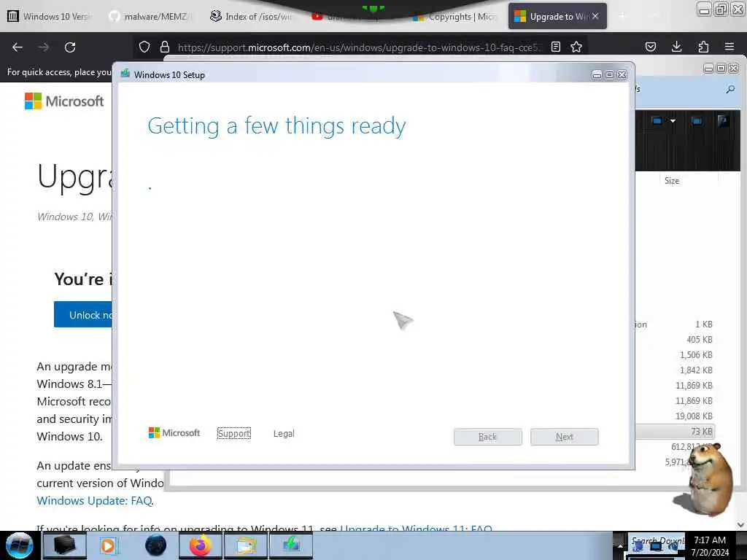Select the file row showing 405 KB
The image size is (747, 560).
(x=675, y=340)
